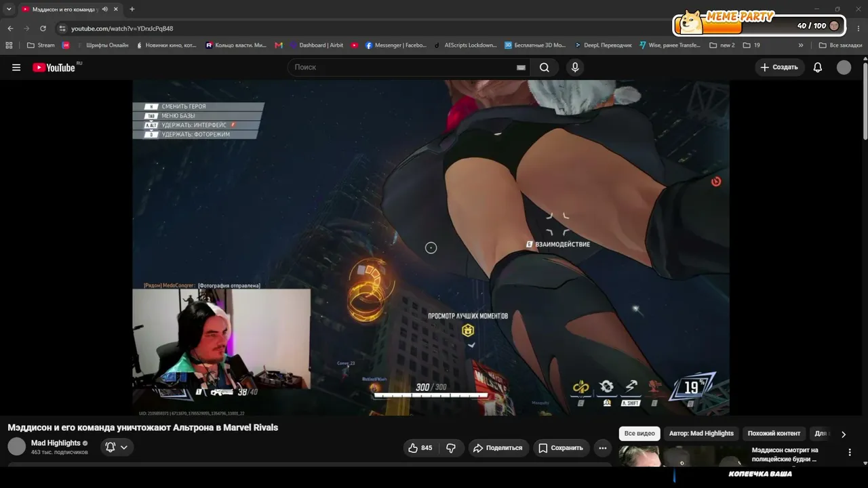
Task: Click the browser address bar URL
Action: pos(122,28)
